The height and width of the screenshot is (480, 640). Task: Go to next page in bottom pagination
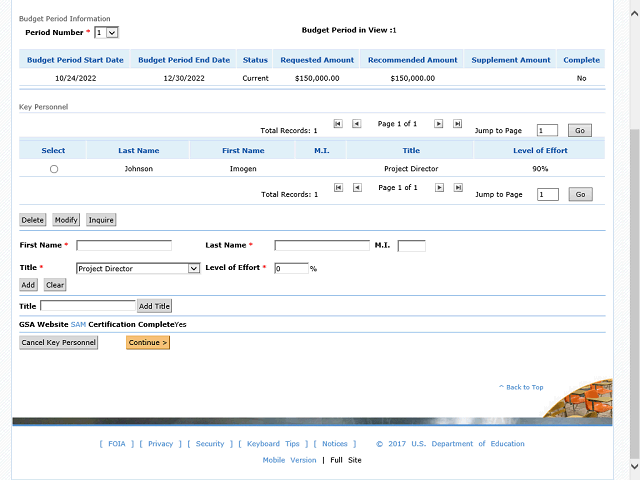click(x=438, y=188)
